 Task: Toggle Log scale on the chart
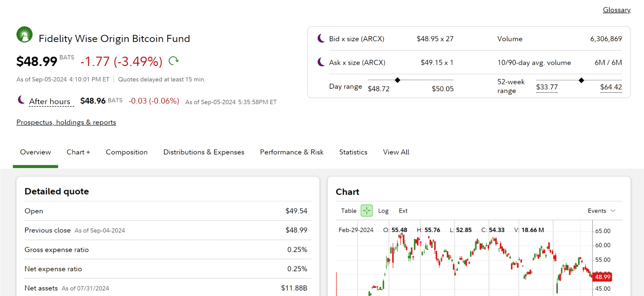(x=383, y=211)
